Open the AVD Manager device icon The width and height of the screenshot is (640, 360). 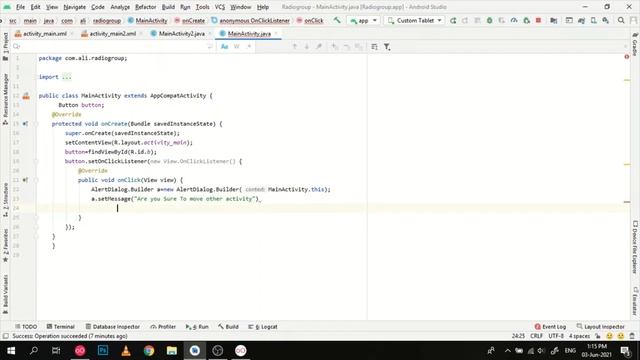click(x=593, y=20)
